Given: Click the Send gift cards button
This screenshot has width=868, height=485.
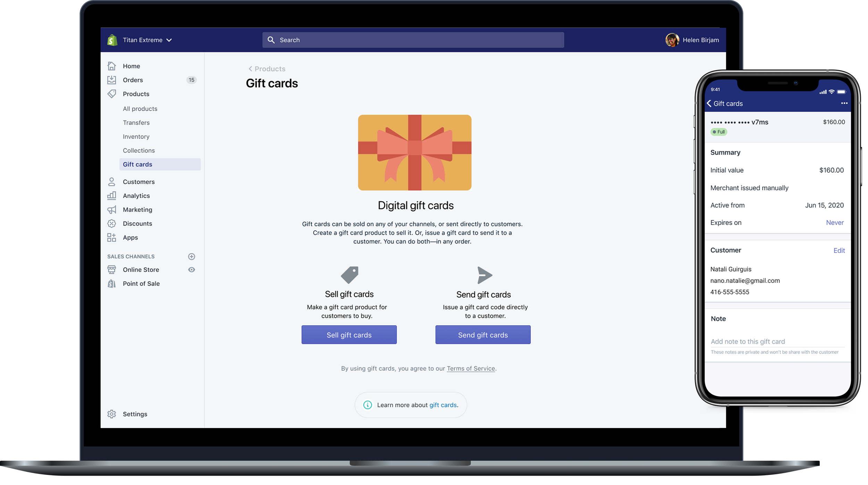Looking at the screenshot, I should coord(483,335).
